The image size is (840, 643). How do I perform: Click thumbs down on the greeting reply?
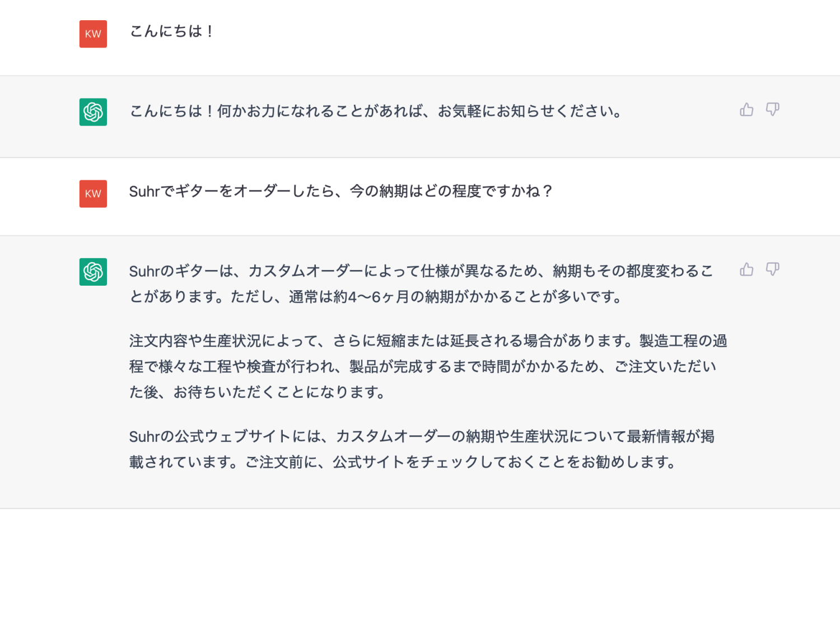point(772,110)
